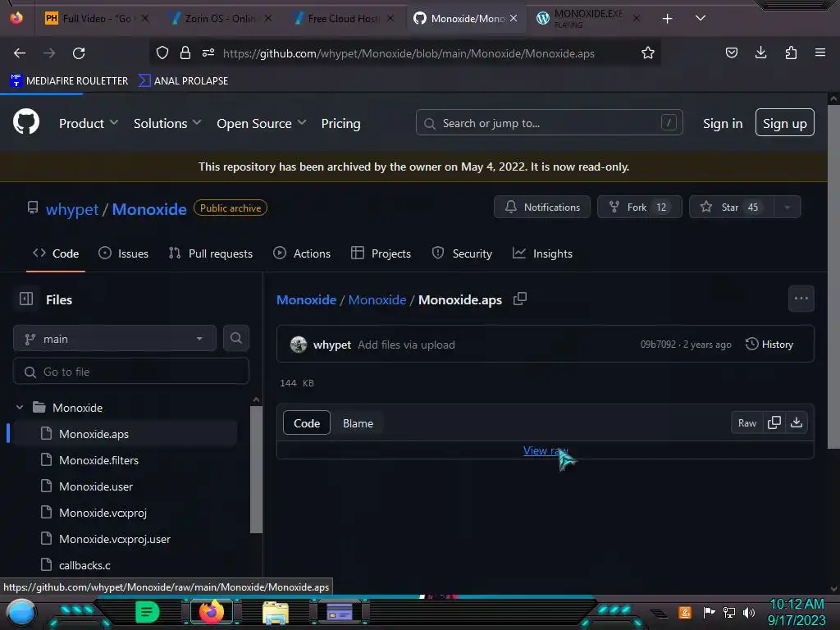Open Monoxide.filters in the file tree
840x630 pixels.
point(98,460)
